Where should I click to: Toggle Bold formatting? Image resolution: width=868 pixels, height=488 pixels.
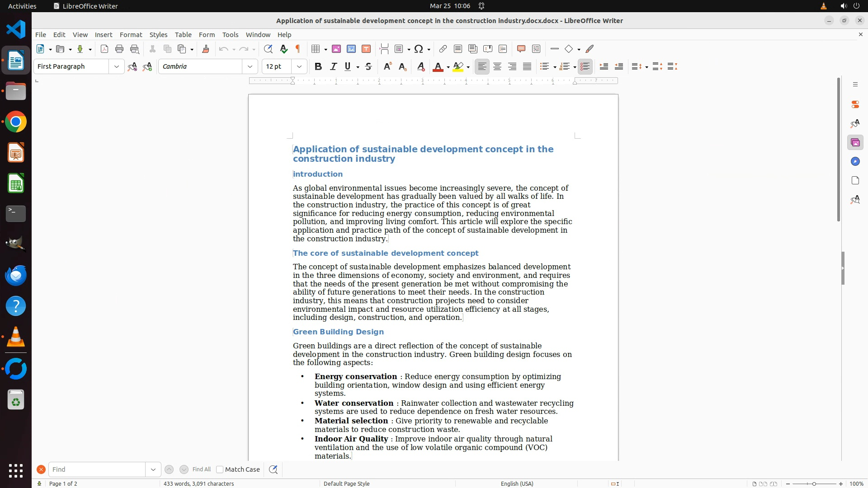[318, 66]
